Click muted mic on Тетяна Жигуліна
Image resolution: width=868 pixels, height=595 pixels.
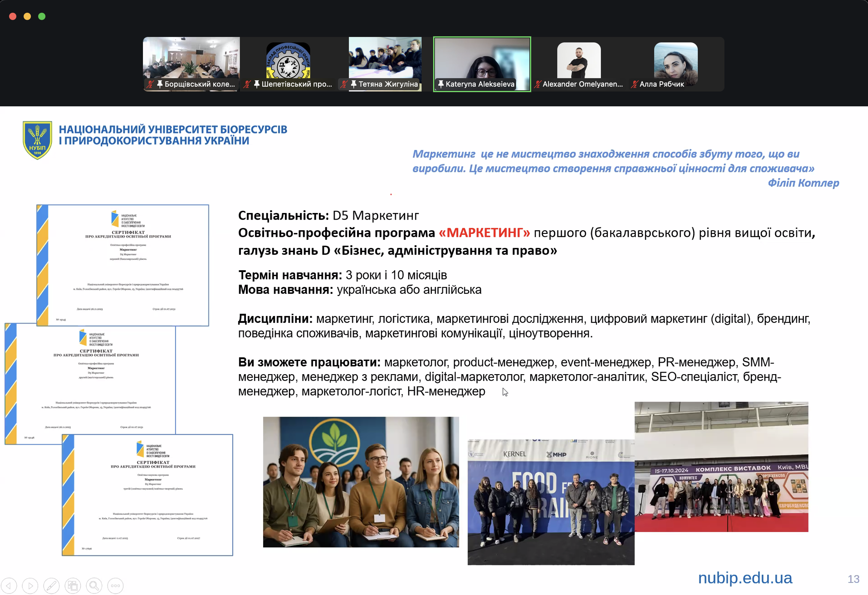pyautogui.click(x=344, y=84)
